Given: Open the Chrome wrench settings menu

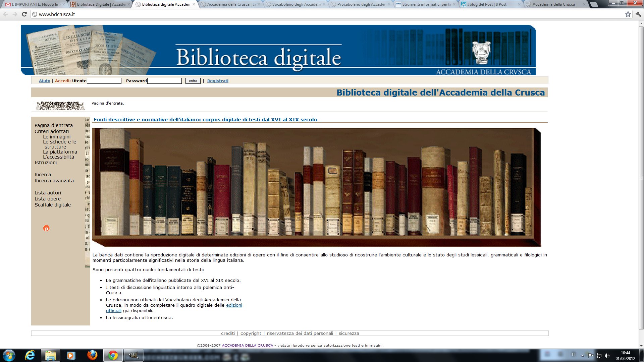Looking at the screenshot, I should coord(638,14).
